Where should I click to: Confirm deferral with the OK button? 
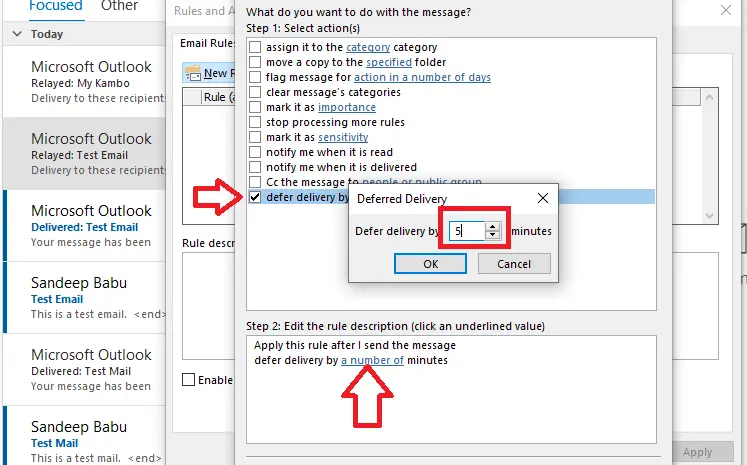click(430, 264)
